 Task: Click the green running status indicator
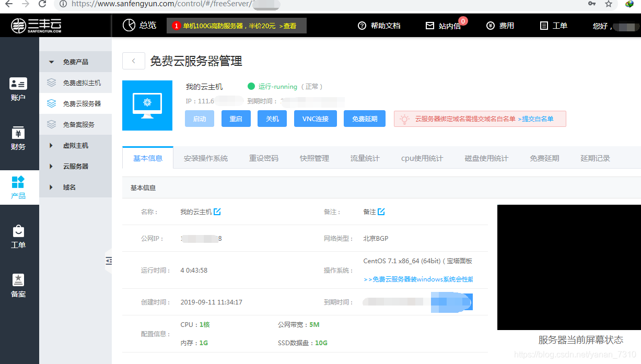(x=251, y=87)
